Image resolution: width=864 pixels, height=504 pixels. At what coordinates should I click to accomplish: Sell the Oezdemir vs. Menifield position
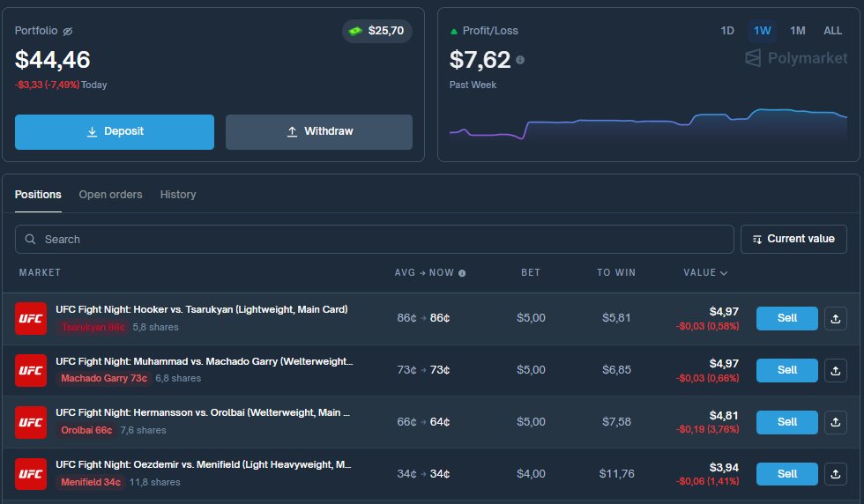tap(786, 474)
